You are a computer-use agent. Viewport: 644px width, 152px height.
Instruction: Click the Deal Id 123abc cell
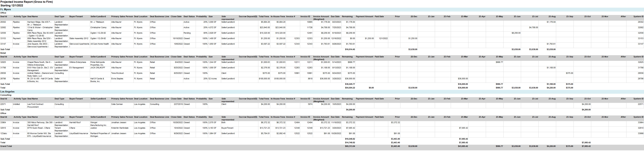3,134
